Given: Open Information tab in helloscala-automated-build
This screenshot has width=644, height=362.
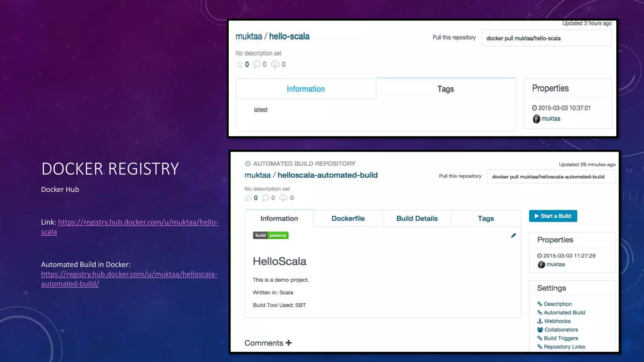Looking at the screenshot, I should [x=279, y=218].
